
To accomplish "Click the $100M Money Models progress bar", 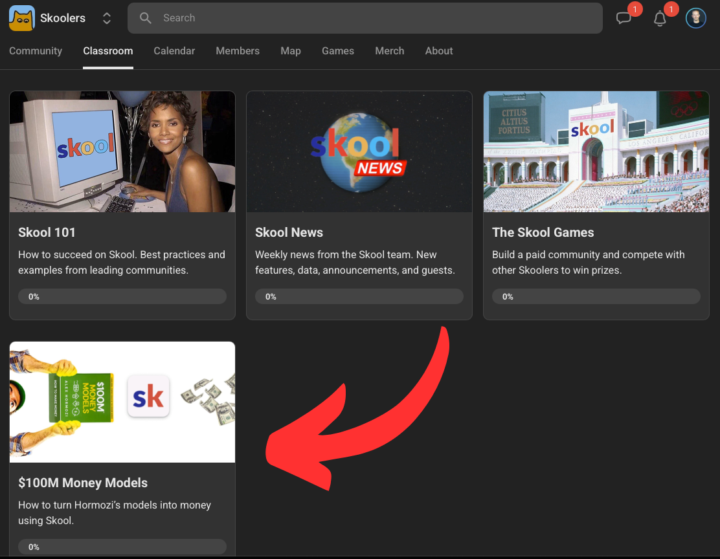I will click(x=123, y=547).
